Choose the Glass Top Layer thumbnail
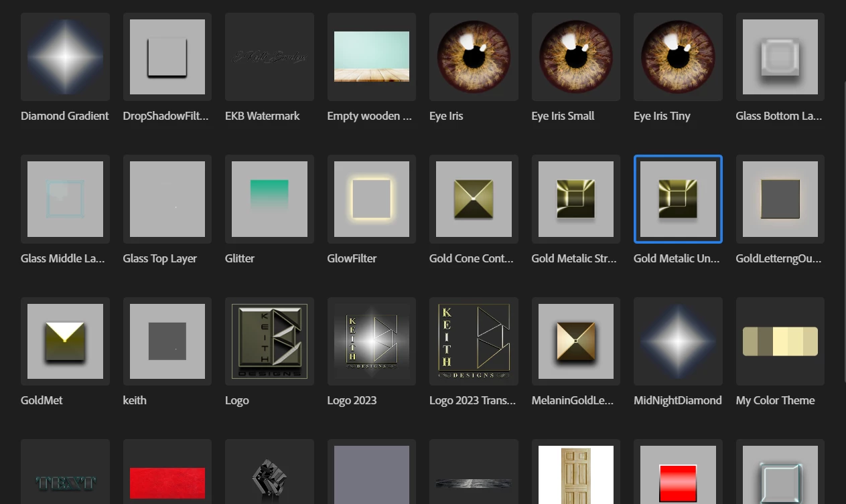Screen dimensions: 846x504 point(167,199)
